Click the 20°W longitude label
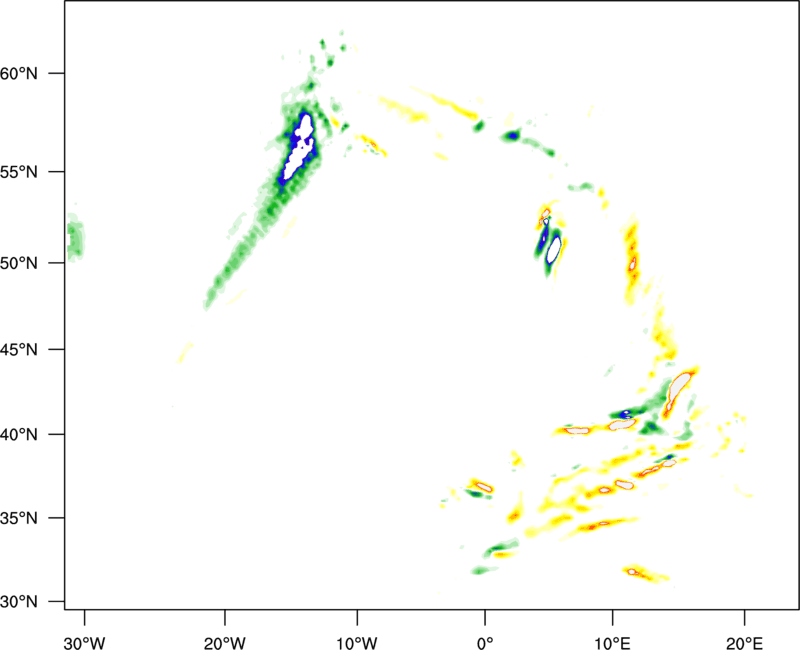 [225, 643]
